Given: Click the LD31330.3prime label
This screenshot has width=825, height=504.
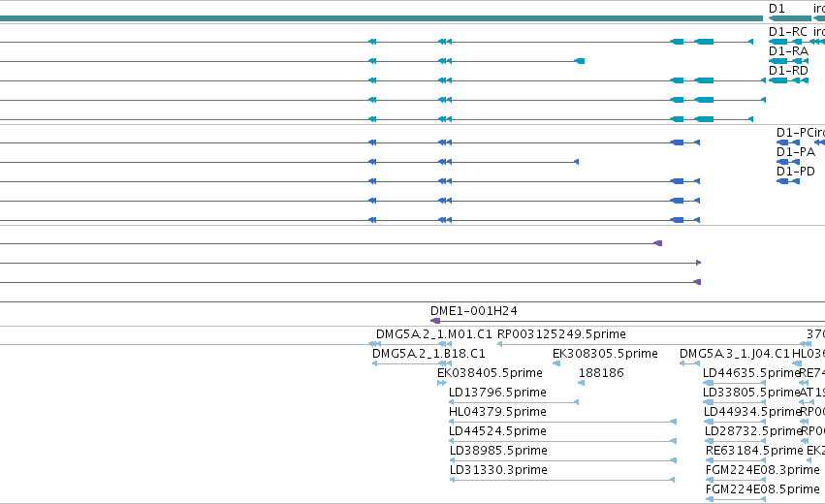Looking at the screenshot, I should 498,470.
